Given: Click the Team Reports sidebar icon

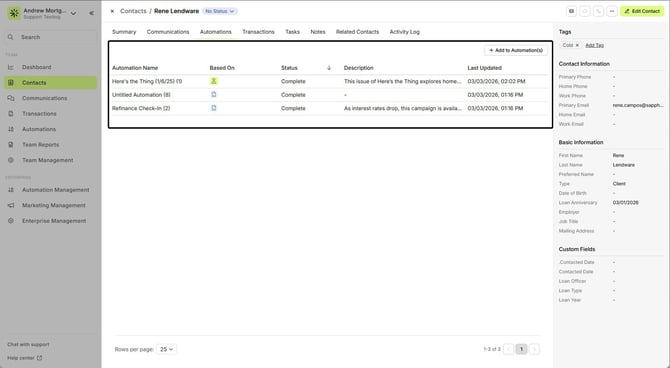Looking at the screenshot, I should [11, 144].
